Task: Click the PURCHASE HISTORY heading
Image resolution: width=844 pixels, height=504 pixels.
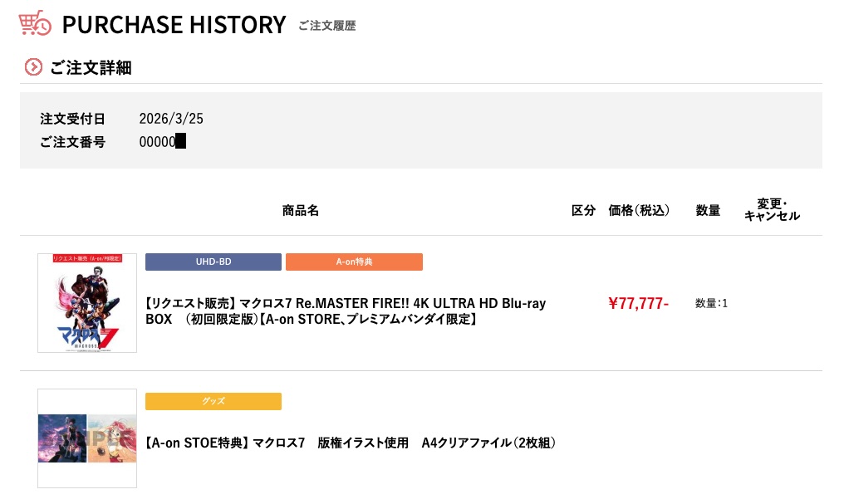Action: (x=174, y=25)
